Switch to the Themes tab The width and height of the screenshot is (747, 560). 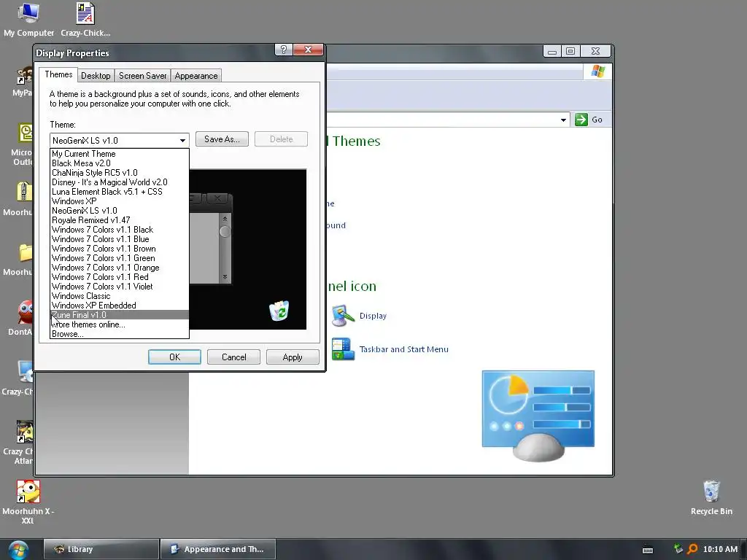coord(58,74)
